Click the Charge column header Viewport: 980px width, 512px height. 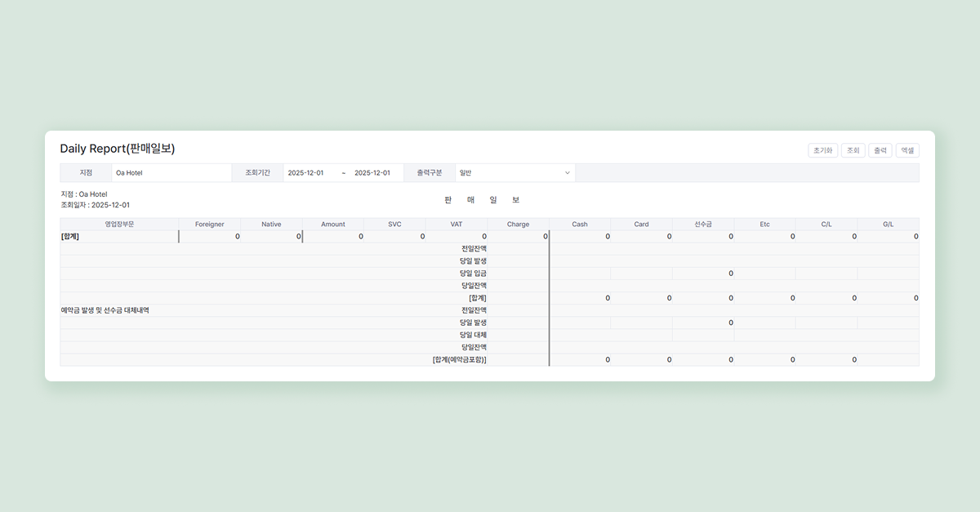click(518, 224)
